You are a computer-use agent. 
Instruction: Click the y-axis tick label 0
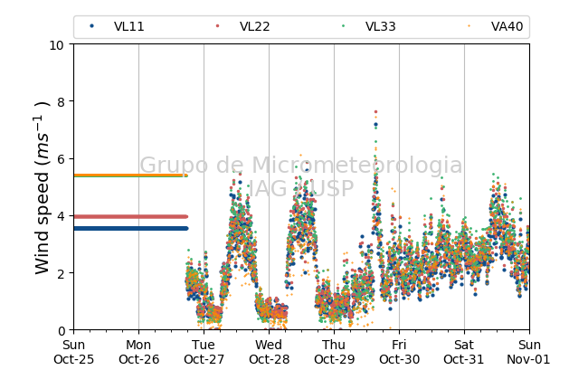(62, 331)
